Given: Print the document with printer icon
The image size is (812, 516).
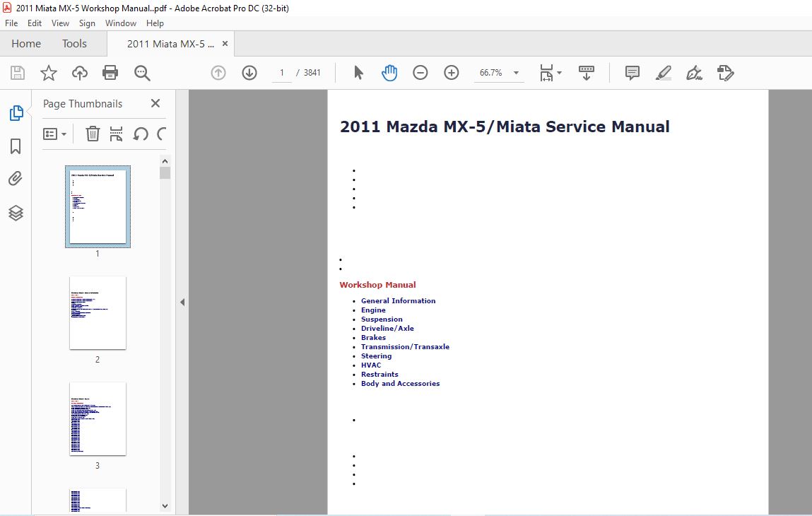Looking at the screenshot, I should coord(110,73).
